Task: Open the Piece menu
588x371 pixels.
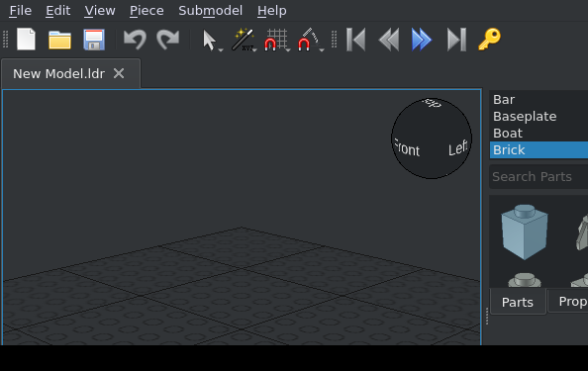Action: [147, 11]
